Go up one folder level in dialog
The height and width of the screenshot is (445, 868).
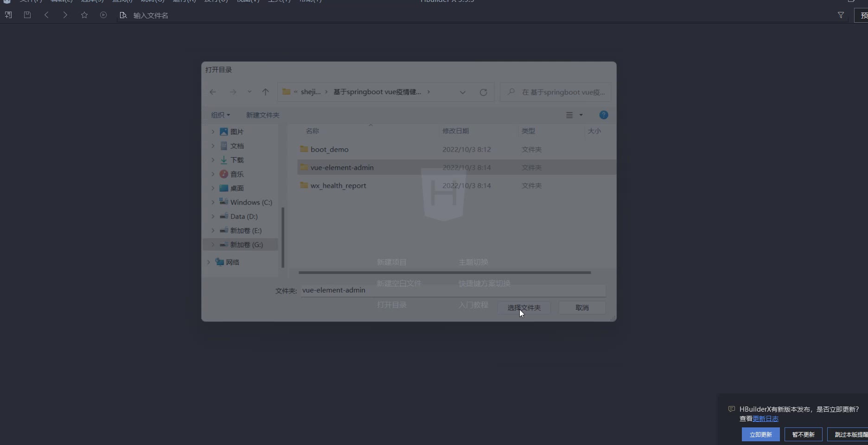point(266,92)
